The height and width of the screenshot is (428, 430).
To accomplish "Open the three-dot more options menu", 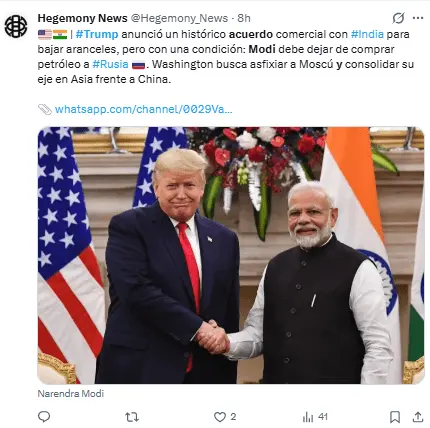I will [418, 18].
